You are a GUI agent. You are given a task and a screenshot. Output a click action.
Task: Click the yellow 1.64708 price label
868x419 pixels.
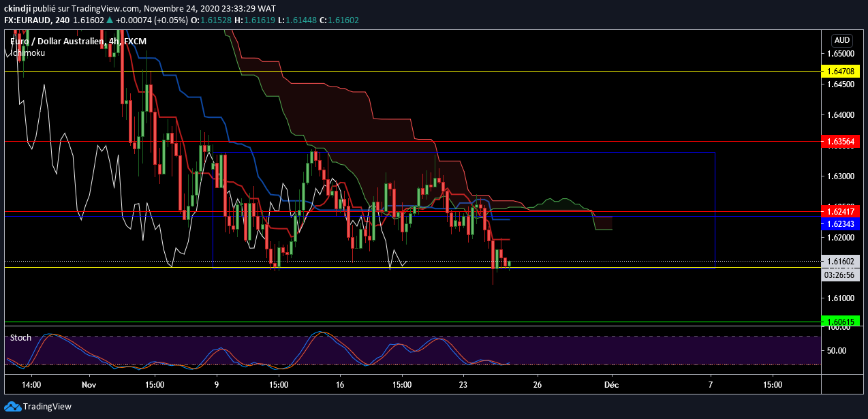[x=841, y=71]
